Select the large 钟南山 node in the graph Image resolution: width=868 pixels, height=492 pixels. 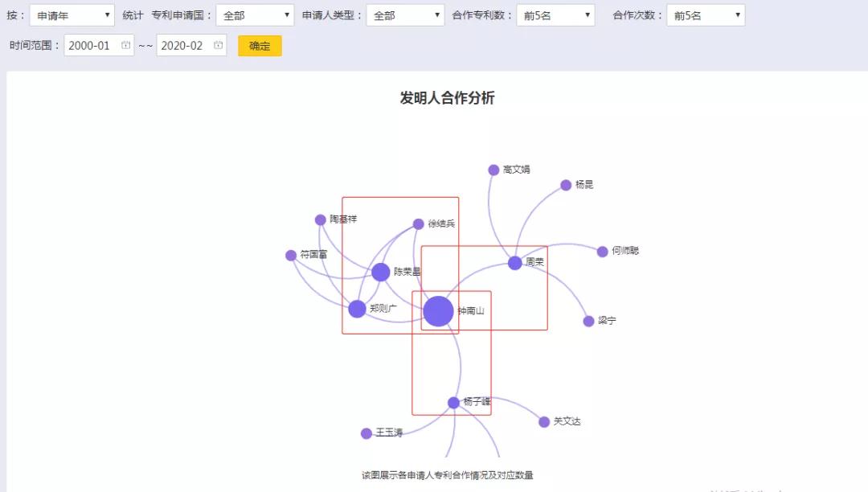click(x=437, y=310)
